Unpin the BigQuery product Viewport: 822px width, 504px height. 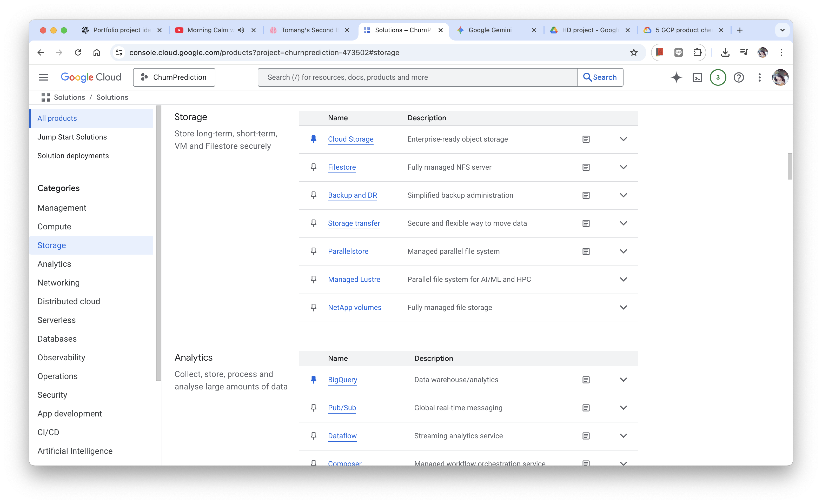313,380
